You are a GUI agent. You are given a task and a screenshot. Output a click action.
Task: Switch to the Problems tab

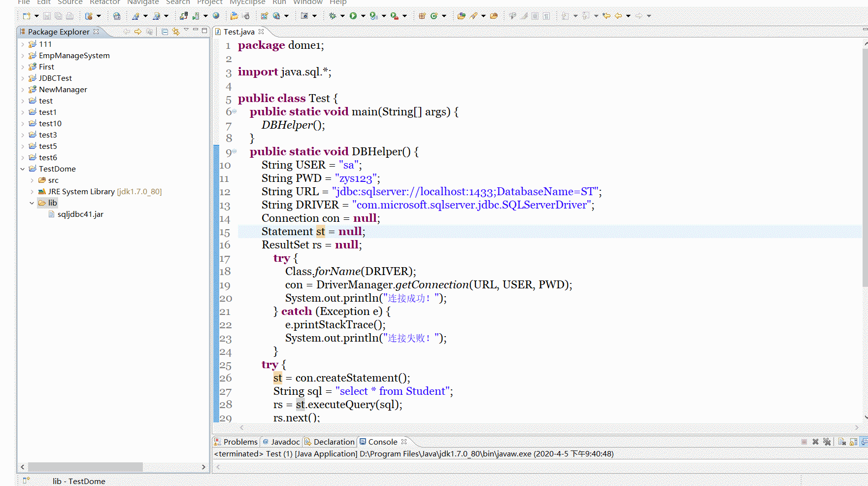tap(240, 442)
